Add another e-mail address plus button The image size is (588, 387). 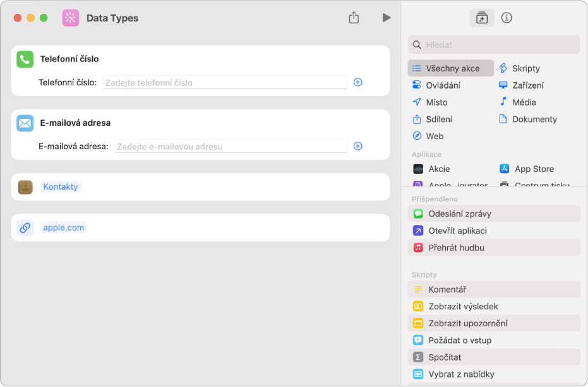[357, 146]
